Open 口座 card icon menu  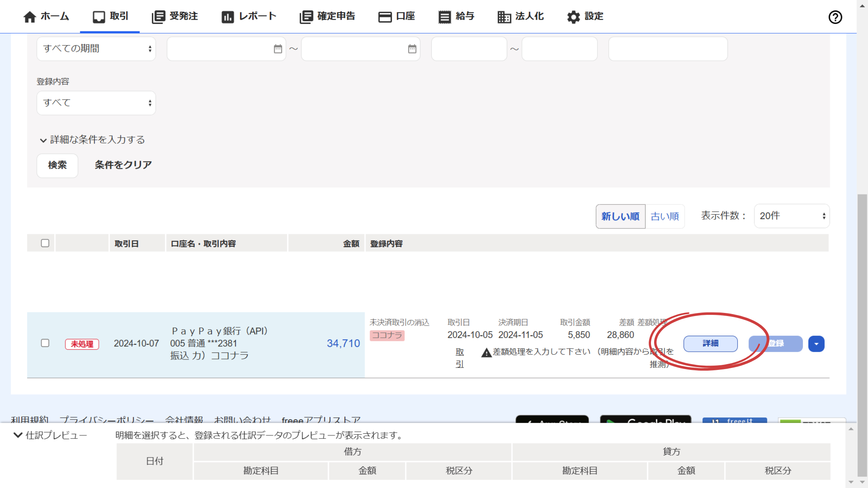(385, 17)
